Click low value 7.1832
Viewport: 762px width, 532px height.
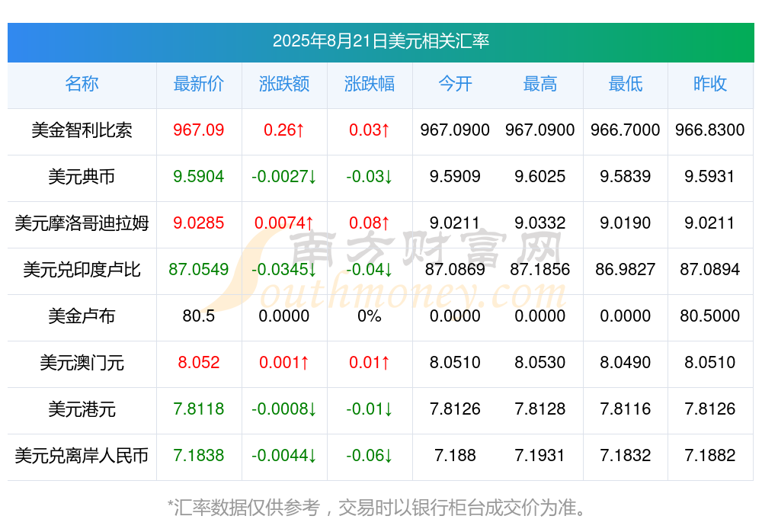[626, 456]
